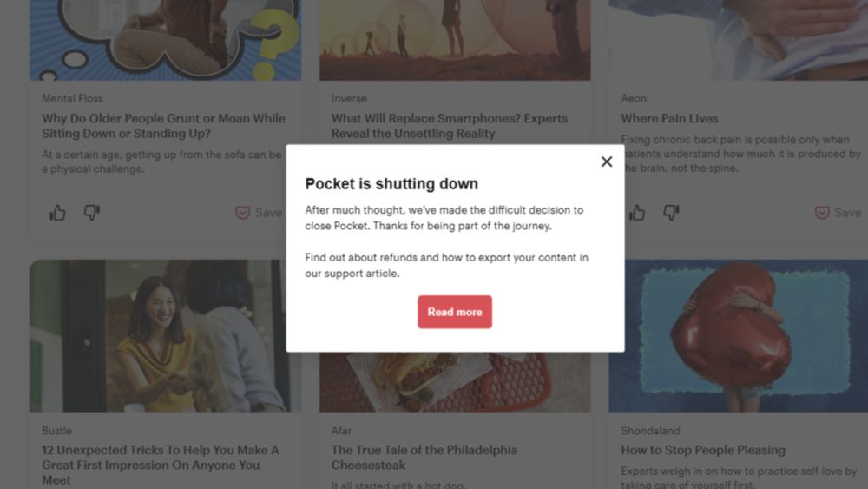868x489 pixels.
Task: Thumbs down the Mental Floss article
Action: click(x=92, y=213)
